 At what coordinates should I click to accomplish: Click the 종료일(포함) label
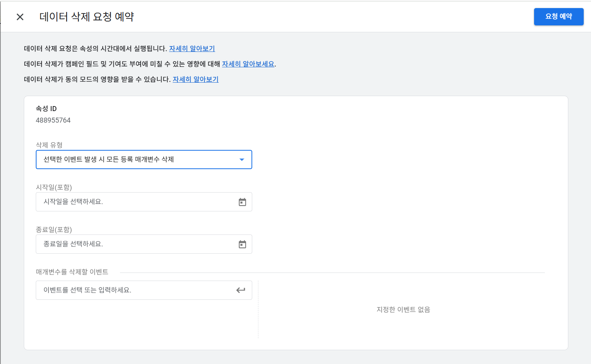point(54,229)
